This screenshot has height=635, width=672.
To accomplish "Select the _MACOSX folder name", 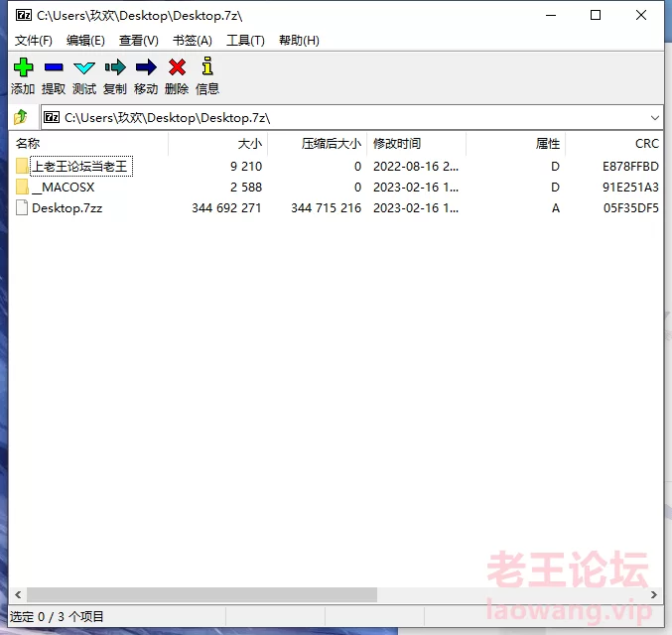I will [64, 188].
